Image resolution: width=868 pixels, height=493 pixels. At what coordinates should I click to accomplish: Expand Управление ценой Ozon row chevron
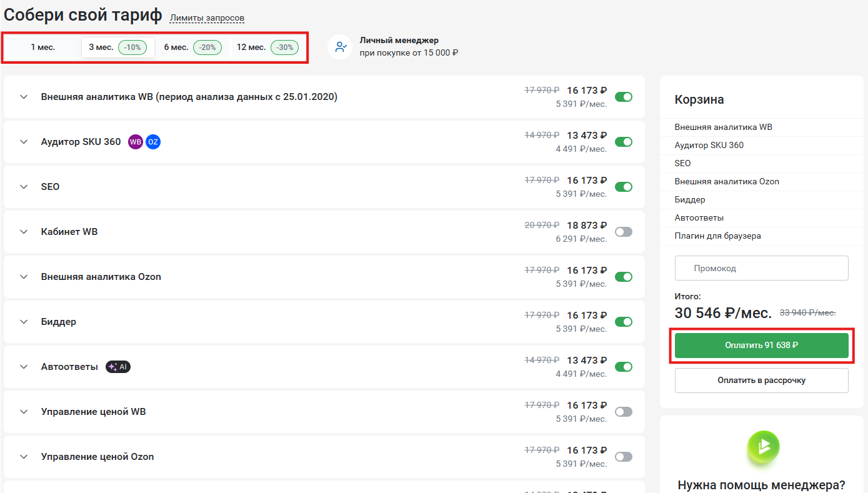click(x=24, y=457)
